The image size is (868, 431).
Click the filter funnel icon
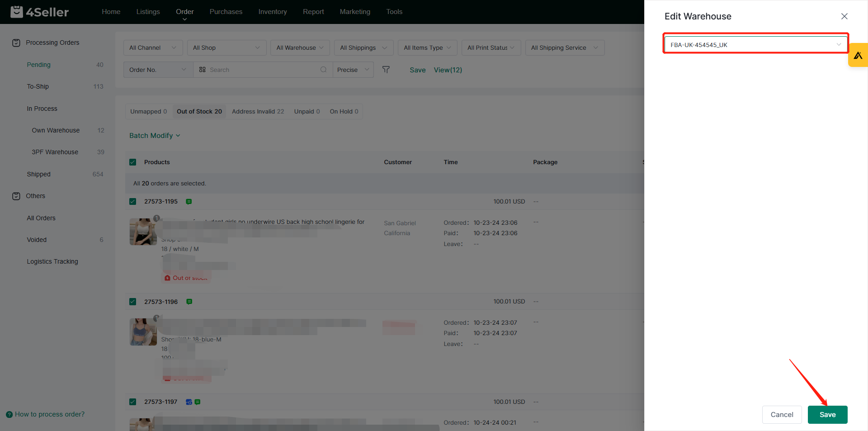point(386,70)
